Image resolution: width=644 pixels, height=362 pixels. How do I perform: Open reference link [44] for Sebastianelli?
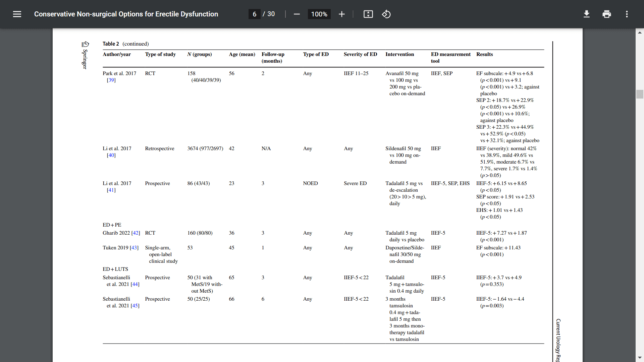coord(135,284)
